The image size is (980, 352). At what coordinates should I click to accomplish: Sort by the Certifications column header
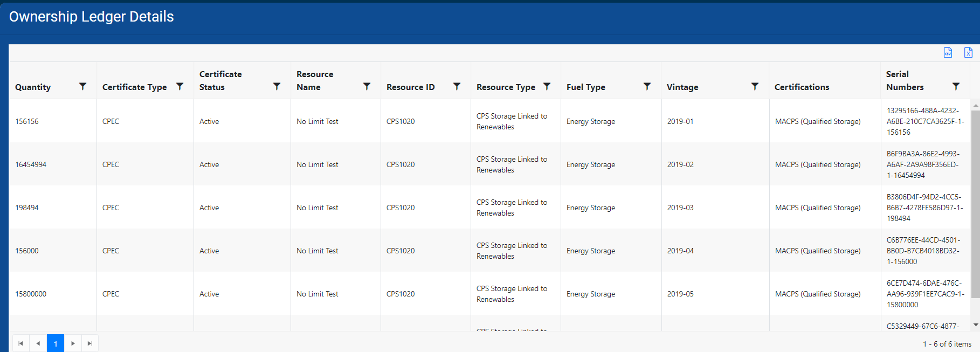pyautogui.click(x=802, y=87)
